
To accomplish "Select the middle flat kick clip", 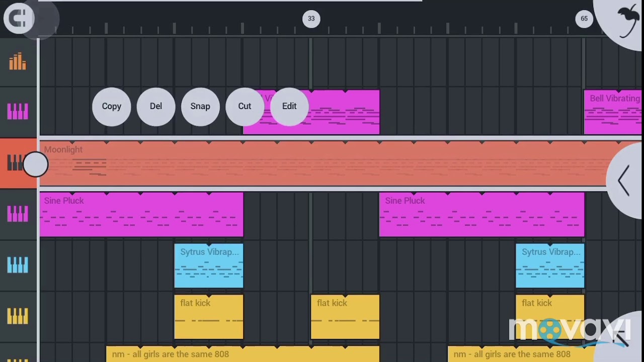I will pyautogui.click(x=345, y=317).
